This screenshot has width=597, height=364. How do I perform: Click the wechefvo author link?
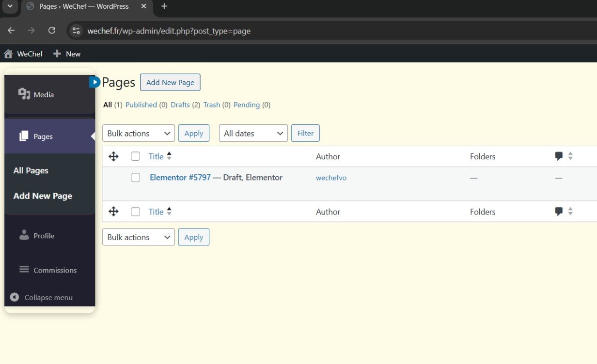click(x=331, y=178)
